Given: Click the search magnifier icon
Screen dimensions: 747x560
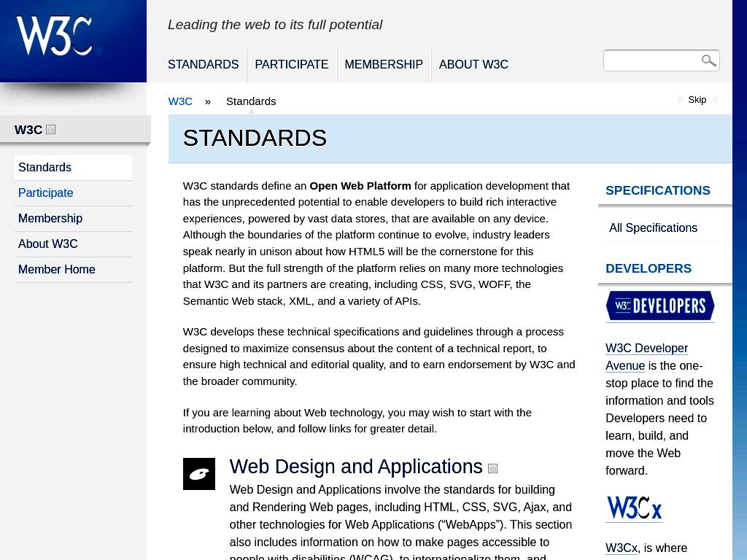Looking at the screenshot, I should [708, 61].
